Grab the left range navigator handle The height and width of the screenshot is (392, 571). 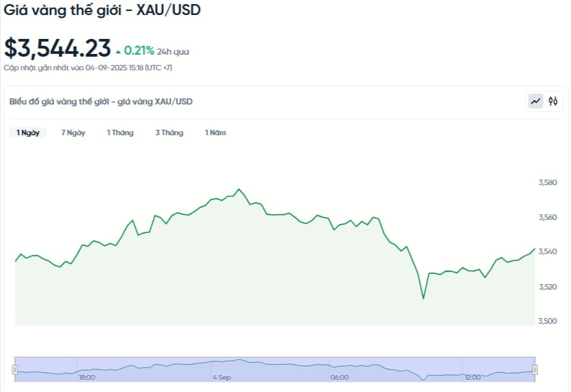(14, 369)
